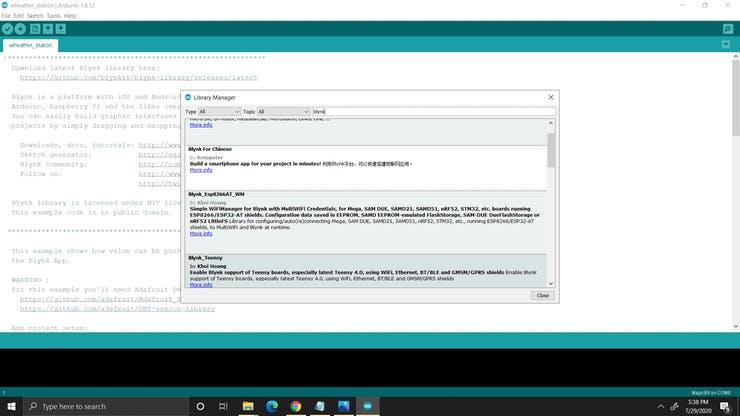Open Task View on the taskbar

click(x=224, y=406)
